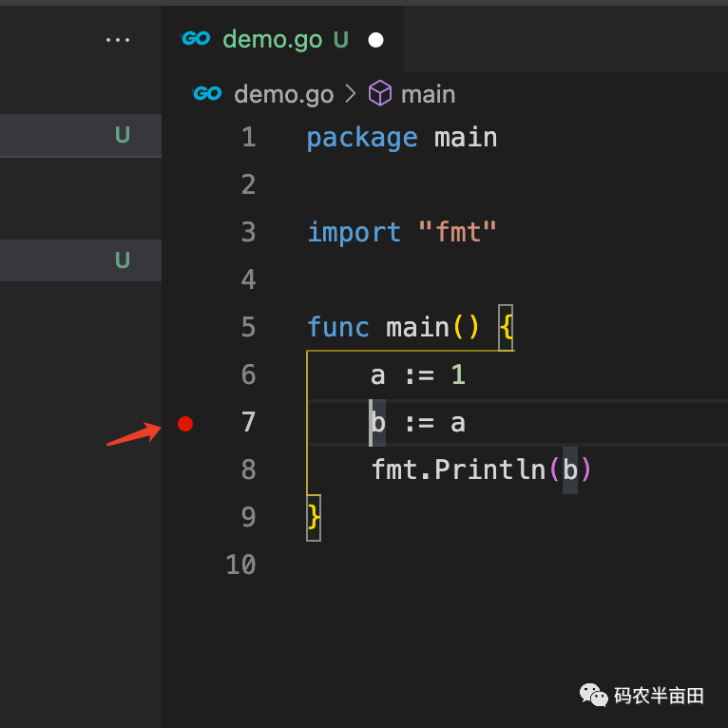
Task: Click the unsaved dot on the demo.go tab
Action: pyautogui.click(x=375, y=40)
